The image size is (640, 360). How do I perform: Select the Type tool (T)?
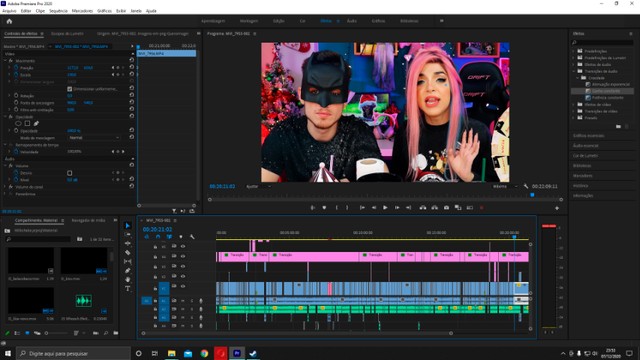point(127,289)
